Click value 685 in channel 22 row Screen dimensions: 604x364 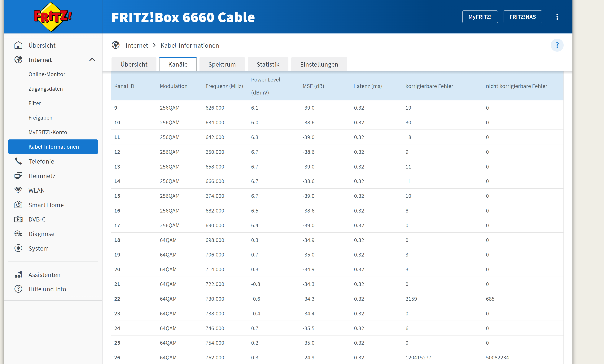(x=490, y=299)
